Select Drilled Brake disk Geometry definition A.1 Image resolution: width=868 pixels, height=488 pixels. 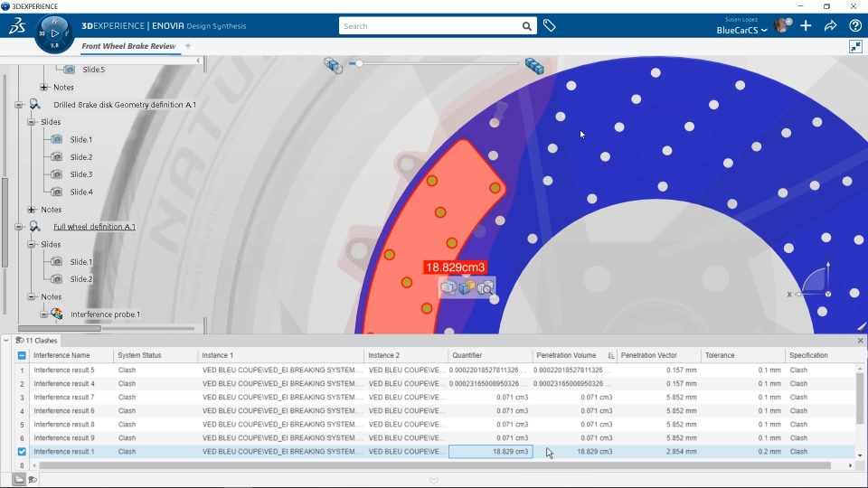(125, 105)
